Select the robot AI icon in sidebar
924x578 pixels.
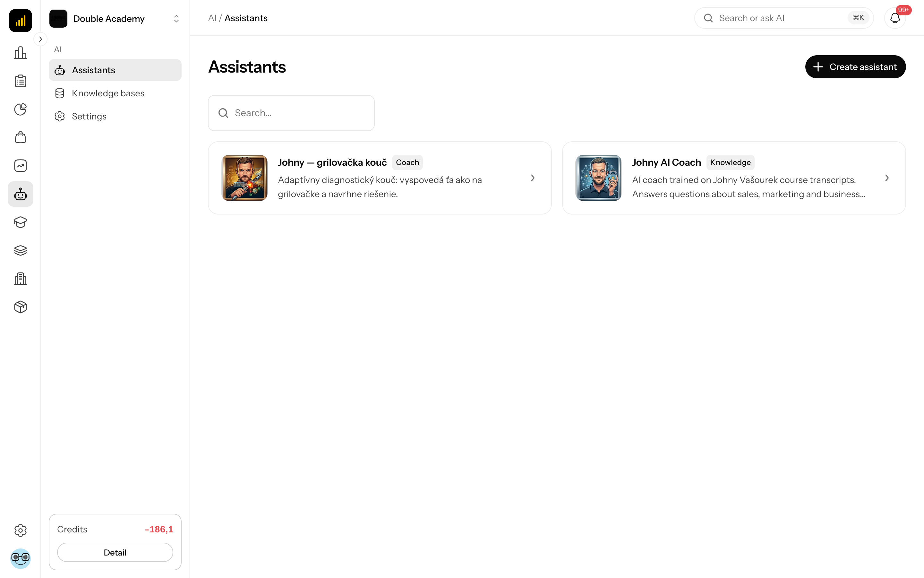[x=21, y=194]
